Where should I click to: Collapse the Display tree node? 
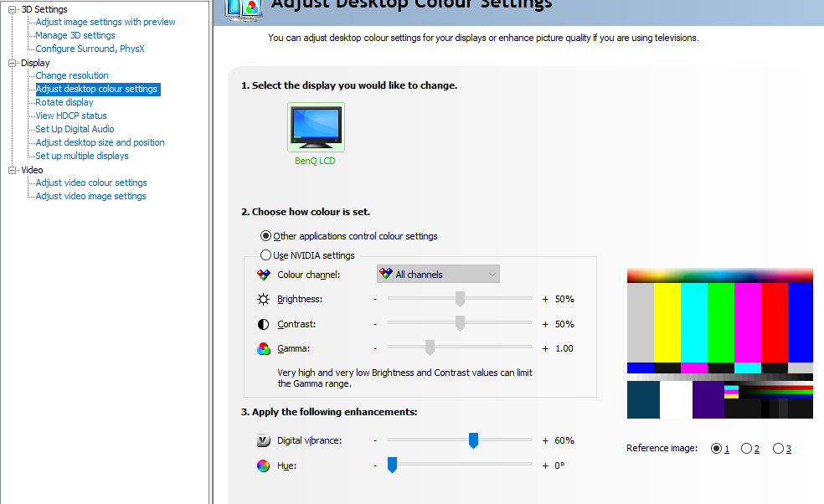pyautogui.click(x=12, y=63)
